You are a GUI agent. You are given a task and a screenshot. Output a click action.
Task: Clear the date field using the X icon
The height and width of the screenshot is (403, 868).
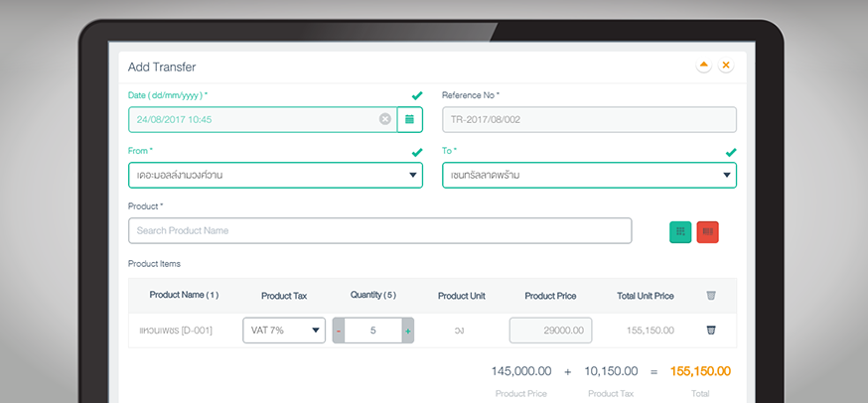[x=385, y=119]
